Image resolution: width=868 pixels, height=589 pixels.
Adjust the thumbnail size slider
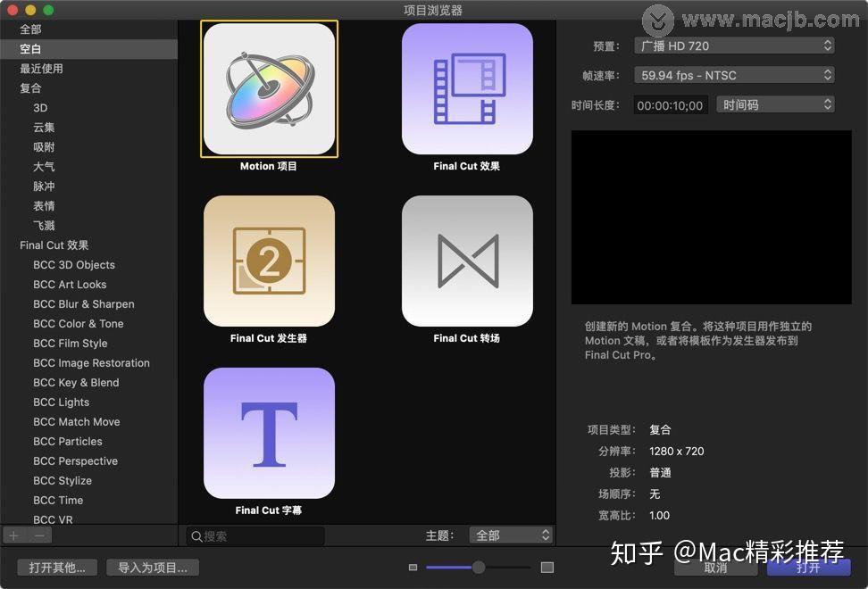coord(479,567)
